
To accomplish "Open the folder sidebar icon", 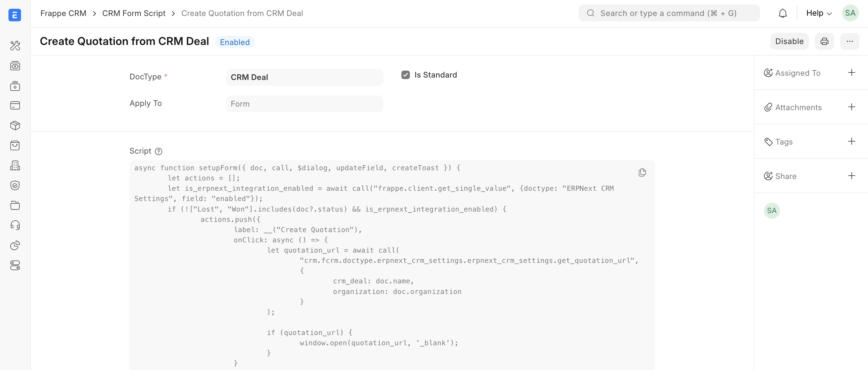I will point(15,205).
